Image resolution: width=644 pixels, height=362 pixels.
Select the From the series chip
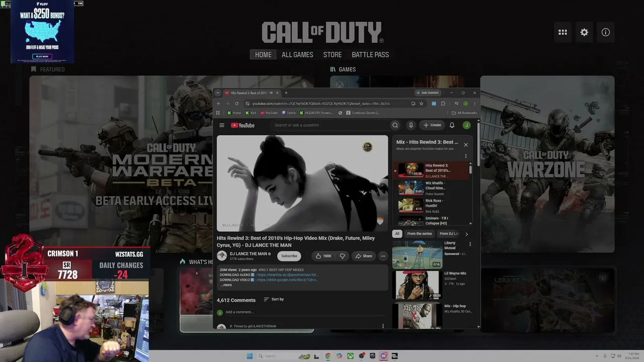click(420, 234)
